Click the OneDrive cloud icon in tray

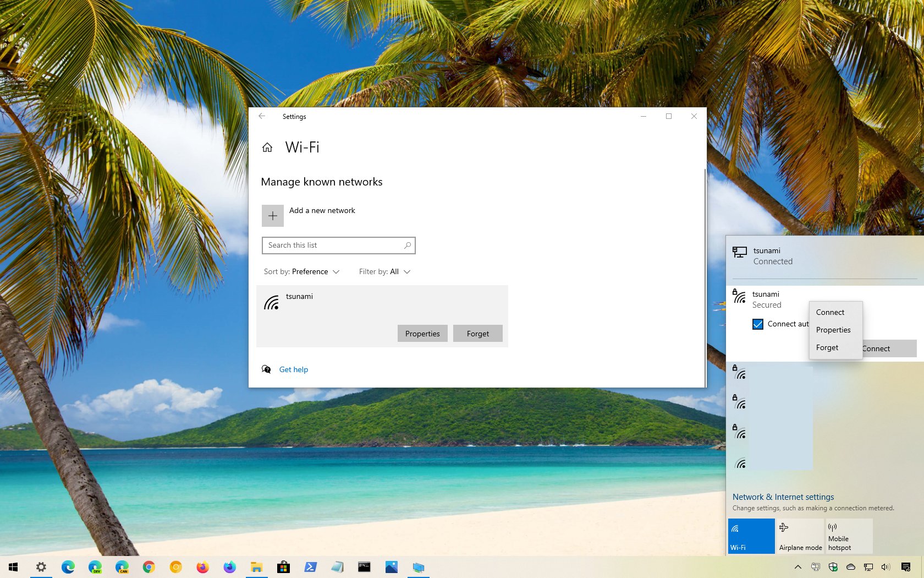pyautogui.click(x=850, y=567)
